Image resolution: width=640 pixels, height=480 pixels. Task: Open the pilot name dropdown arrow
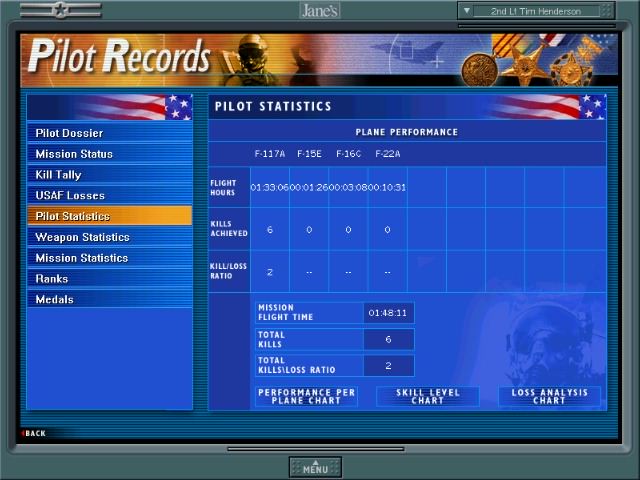pos(467,11)
